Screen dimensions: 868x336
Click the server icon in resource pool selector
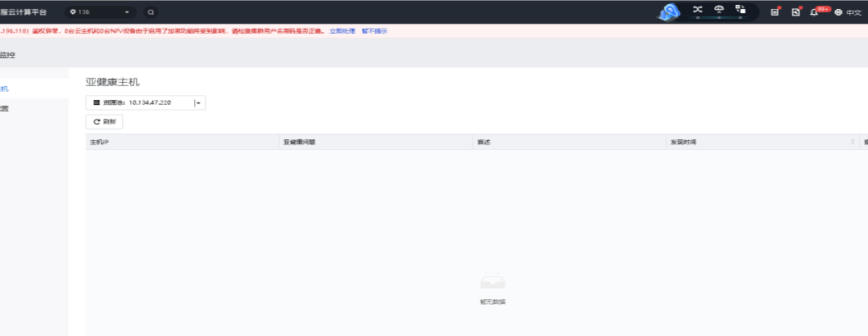(97, 102)
